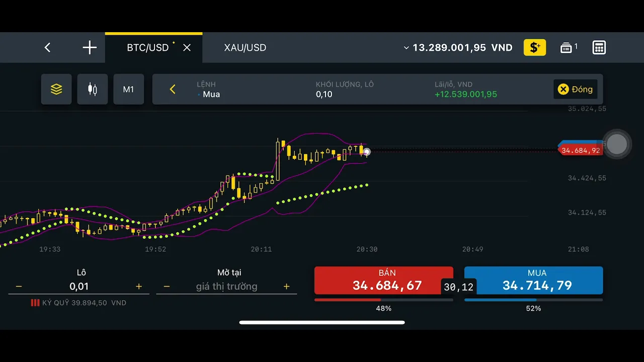Screen dimensions: 644x362
Task: Click the balance 13.289.001,95 VND
Action: click(x=462, y=48)
